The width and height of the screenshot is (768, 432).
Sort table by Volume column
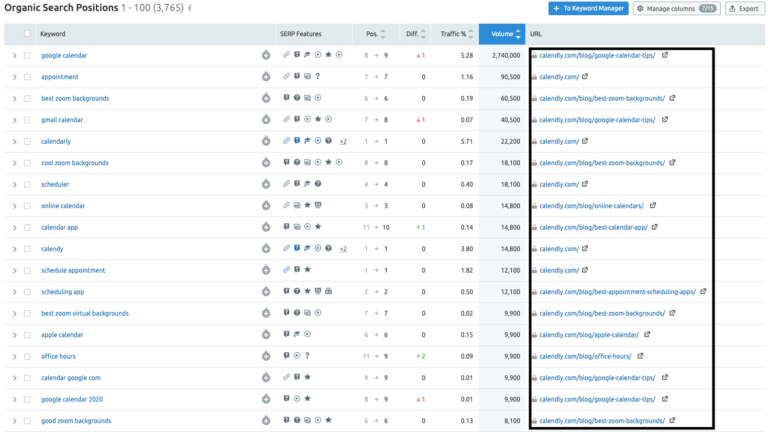pyautogui.click(x=502, y=34)
